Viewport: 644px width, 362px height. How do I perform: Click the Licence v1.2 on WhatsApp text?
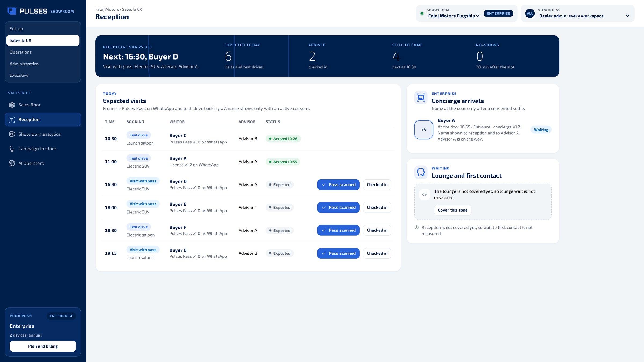tap(194, 165)
